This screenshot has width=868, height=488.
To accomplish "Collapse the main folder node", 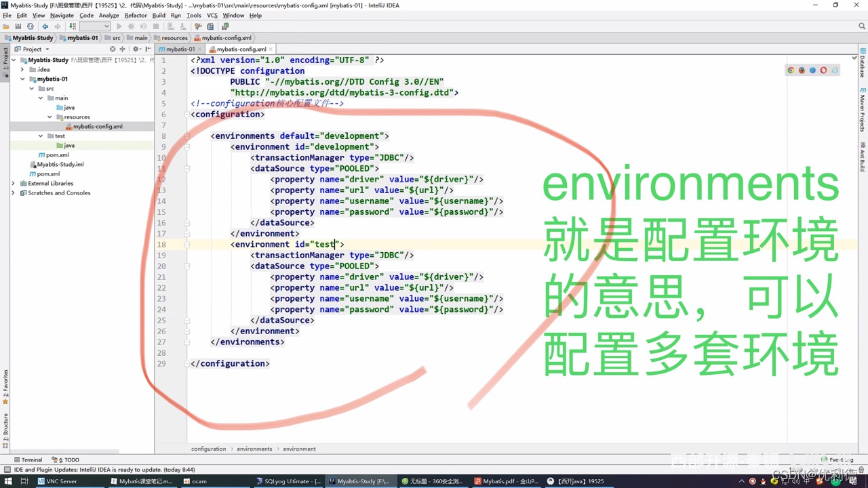I will coord(41,98).
